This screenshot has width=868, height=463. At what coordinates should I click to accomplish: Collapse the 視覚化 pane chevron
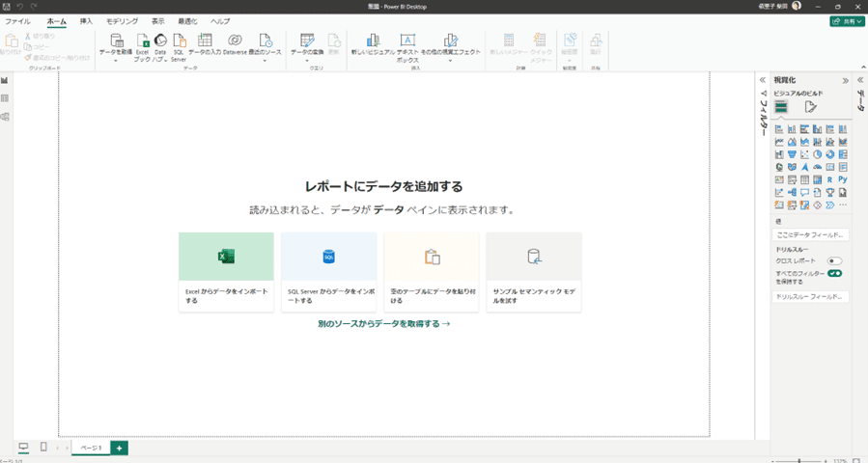click(x=845, y=81)
